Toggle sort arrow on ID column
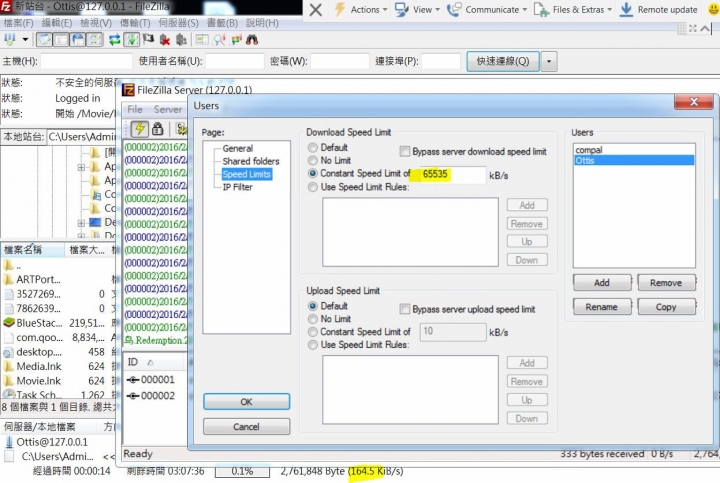 click(x=150, y=363)
